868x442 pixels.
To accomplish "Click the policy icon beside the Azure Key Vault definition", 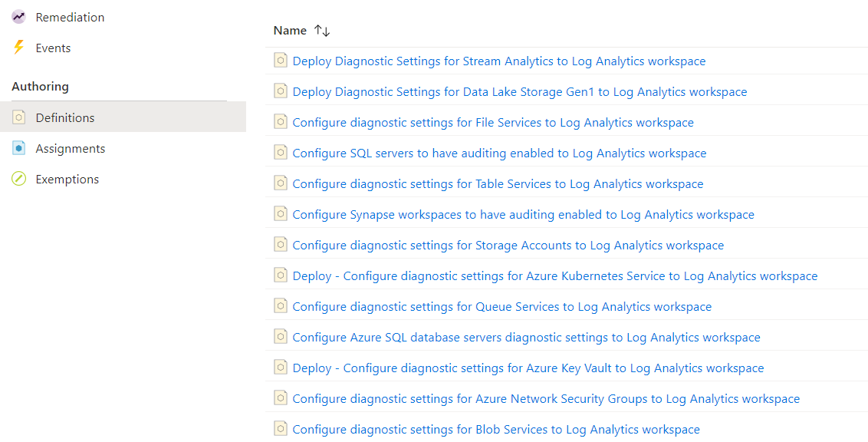I will click(x=281, y=368).
